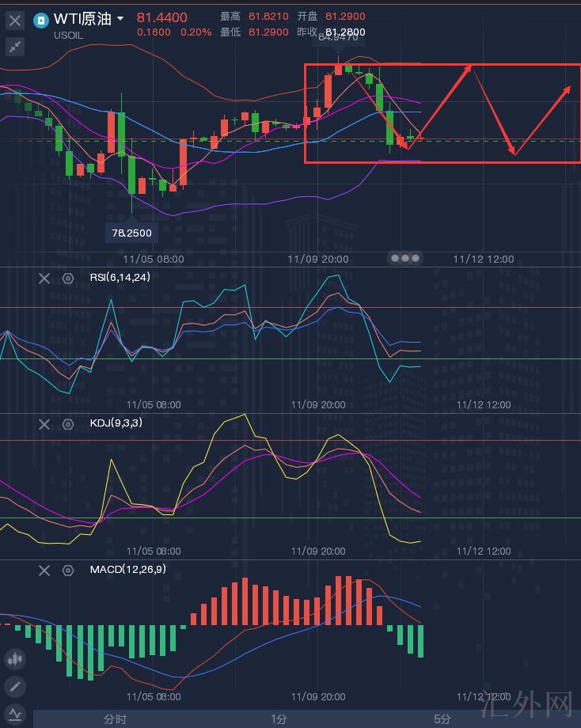Click the 昨收 81.2800 previous close value

345,32
